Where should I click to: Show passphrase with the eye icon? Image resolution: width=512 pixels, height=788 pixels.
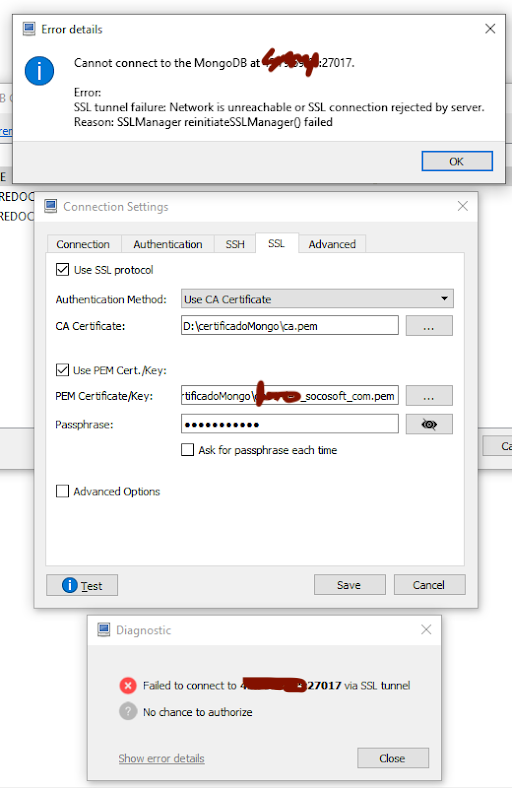coord(429,424)
